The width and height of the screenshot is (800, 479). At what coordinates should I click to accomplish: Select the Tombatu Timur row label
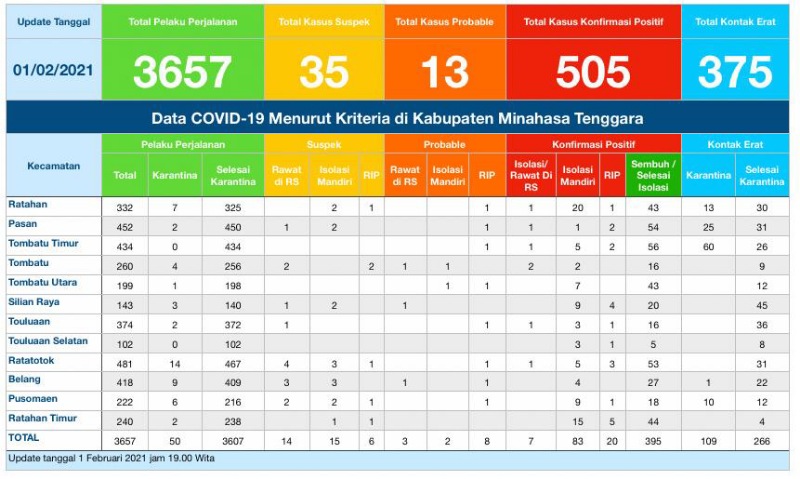(x=43, y=243)
